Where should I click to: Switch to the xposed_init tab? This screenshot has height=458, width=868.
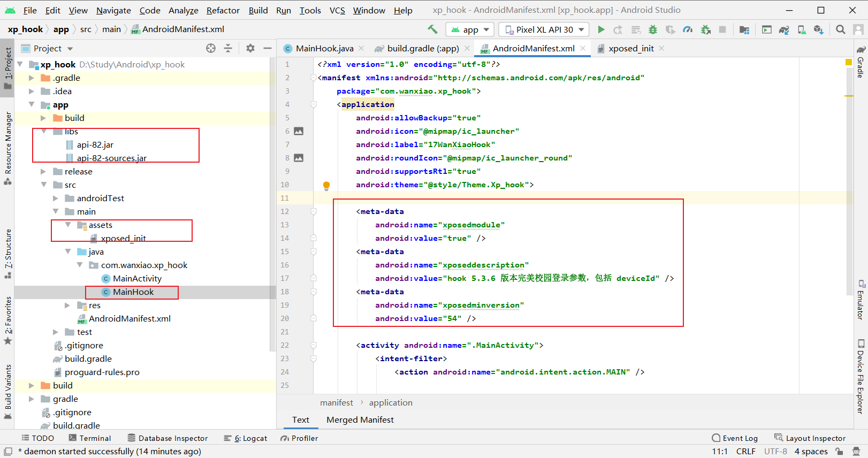point(631,48)
